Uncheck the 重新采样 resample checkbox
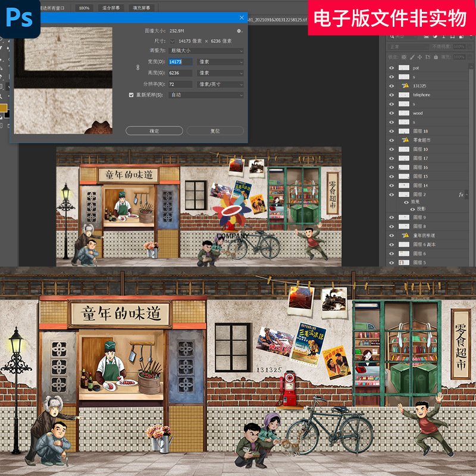 point(131,95)
